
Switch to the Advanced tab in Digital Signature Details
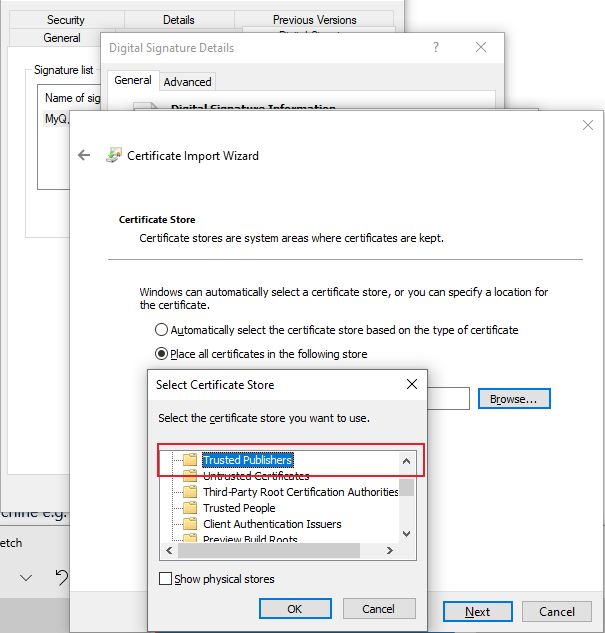coord(187,82)
